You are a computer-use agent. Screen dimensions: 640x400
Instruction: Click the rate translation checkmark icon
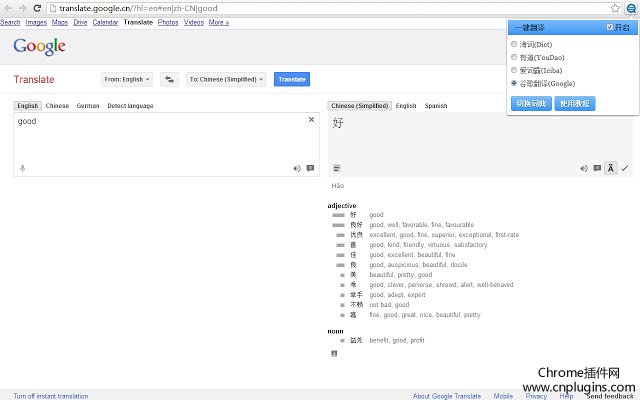pyautogui.click(x=624, y=168)
